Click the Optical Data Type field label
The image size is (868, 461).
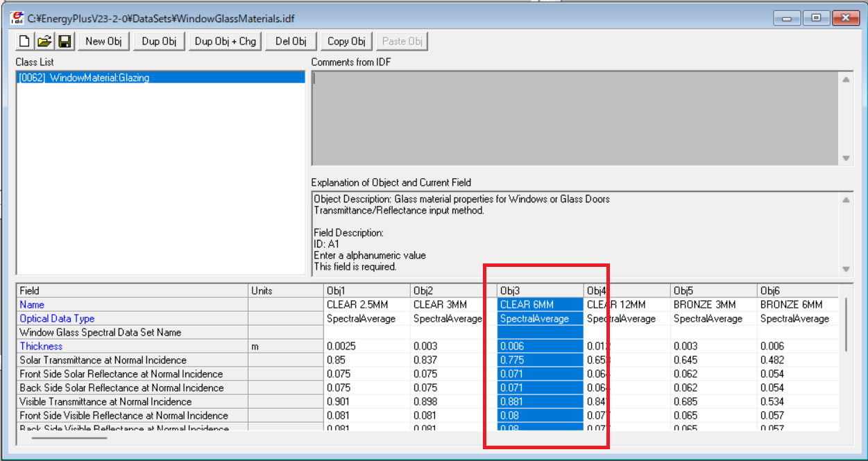click(x=133, y=318)
